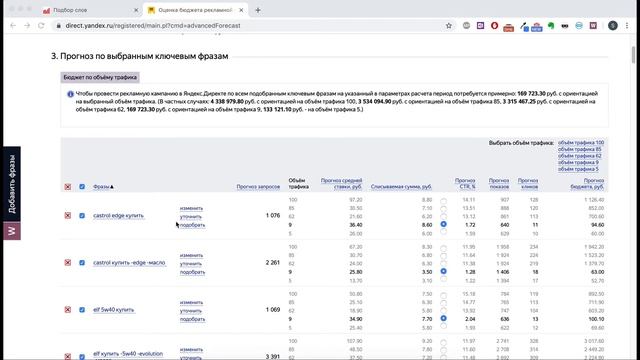This screenshot has height=360, width=640.
Task: Select traffic volume 9 radio for elf 5w40 купить
Action: [x=443, y=318]
